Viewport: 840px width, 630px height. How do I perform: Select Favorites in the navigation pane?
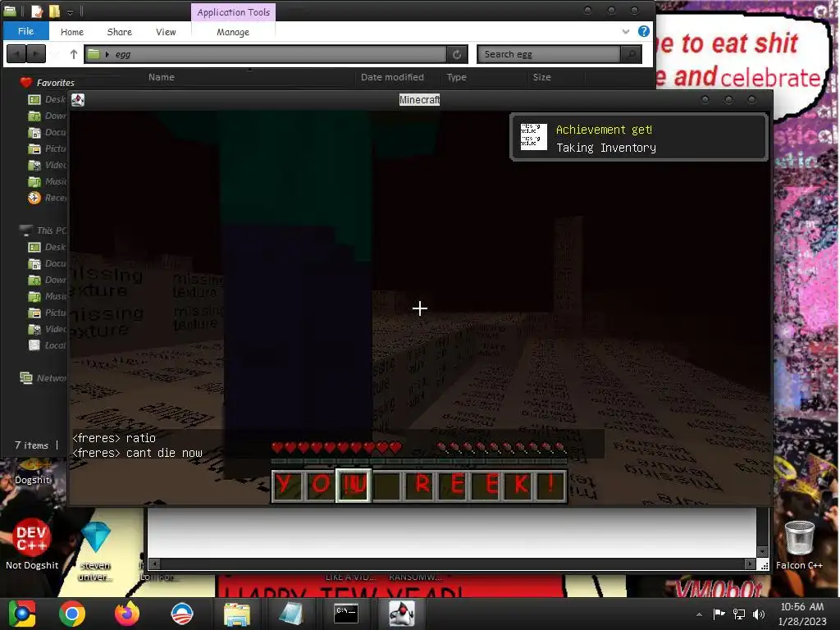[x=55, y=83]
